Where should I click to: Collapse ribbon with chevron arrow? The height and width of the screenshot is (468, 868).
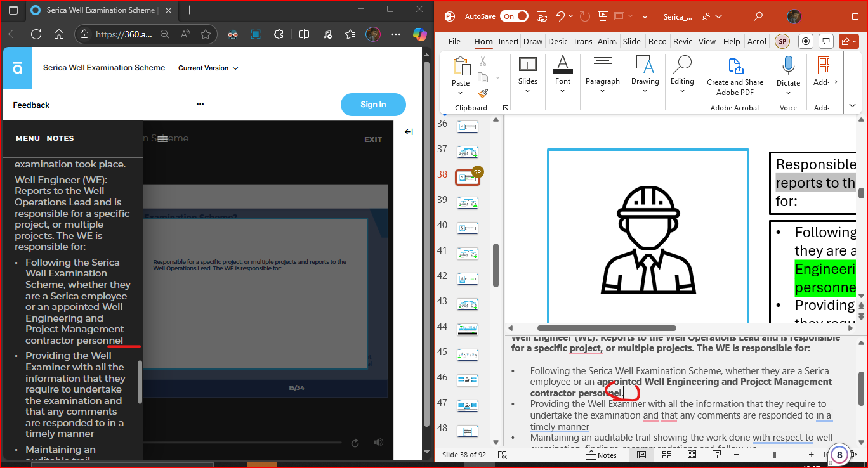[852, 105]
